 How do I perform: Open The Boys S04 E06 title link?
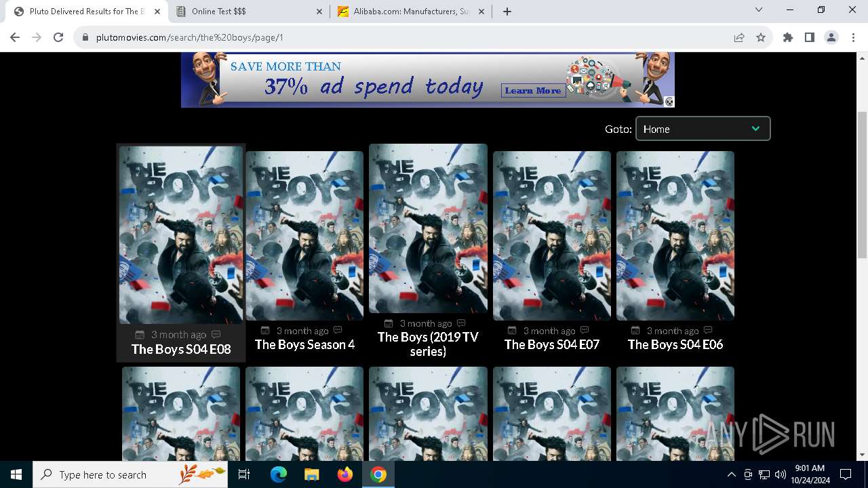click(x=675, y=344)
